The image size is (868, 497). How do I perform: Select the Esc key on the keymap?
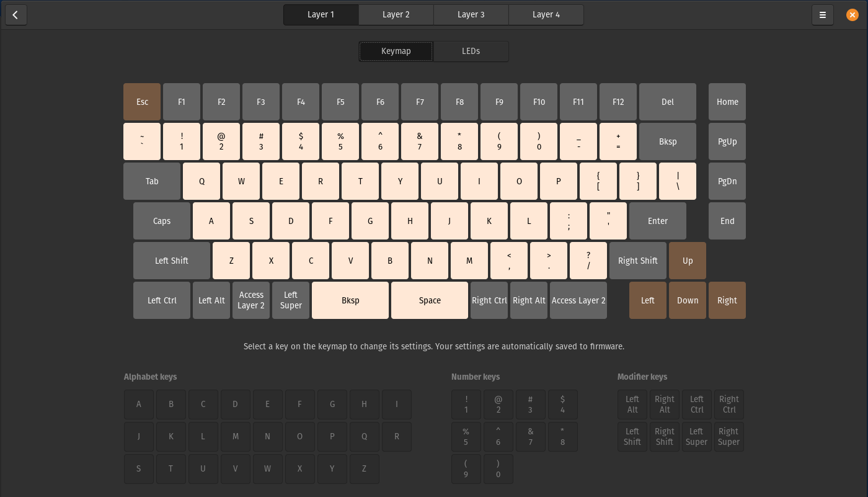(x=142, y=101)
